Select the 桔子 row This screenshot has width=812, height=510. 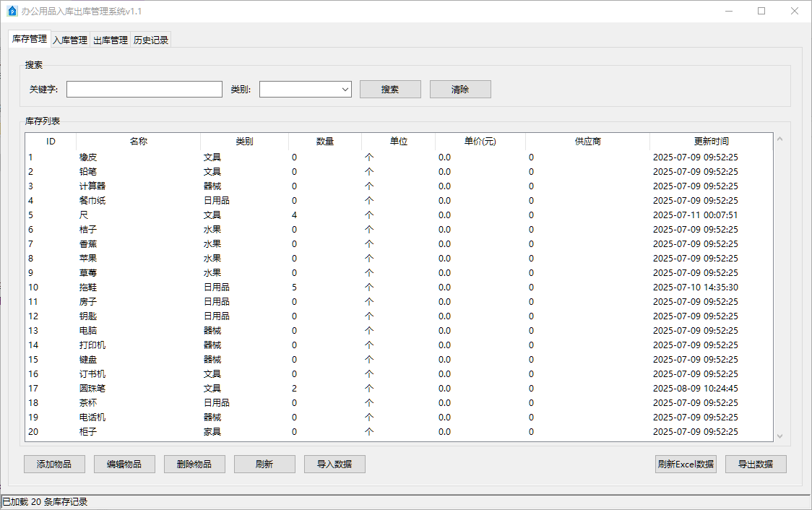pyautogui.click(x=399, y=230)
